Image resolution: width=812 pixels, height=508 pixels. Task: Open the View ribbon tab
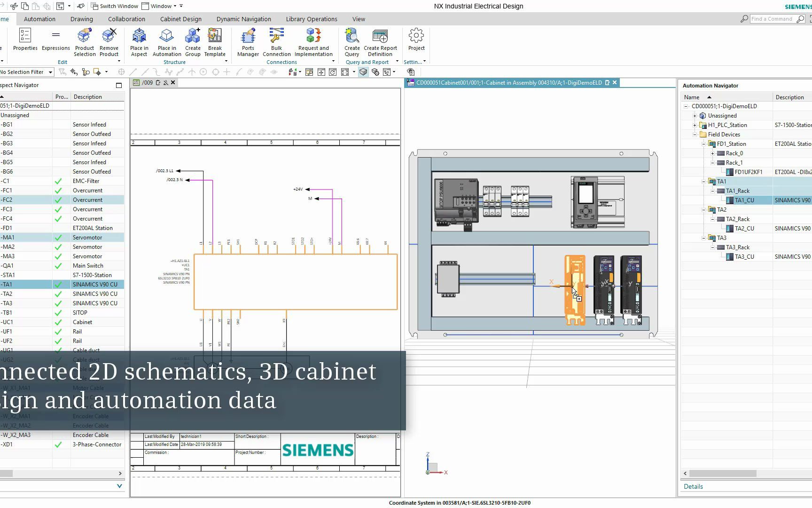[x=359, y=19]
